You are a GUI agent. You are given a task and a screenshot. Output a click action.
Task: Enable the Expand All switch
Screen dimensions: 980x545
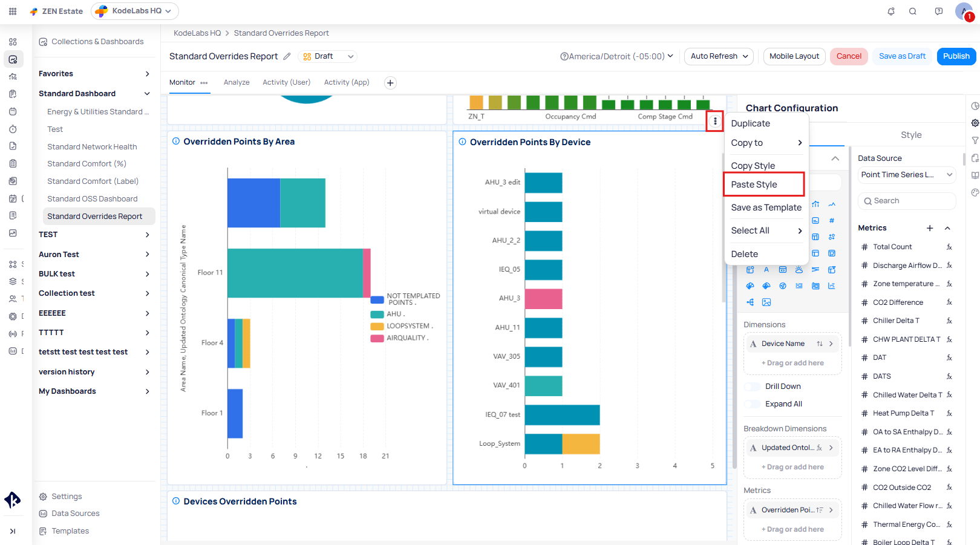[753, 404]
